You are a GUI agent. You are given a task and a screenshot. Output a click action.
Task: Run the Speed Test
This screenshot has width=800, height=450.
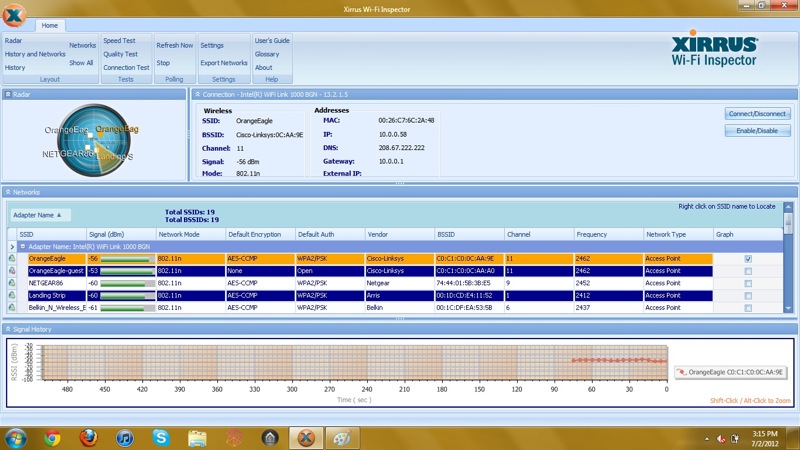[119, 40]
